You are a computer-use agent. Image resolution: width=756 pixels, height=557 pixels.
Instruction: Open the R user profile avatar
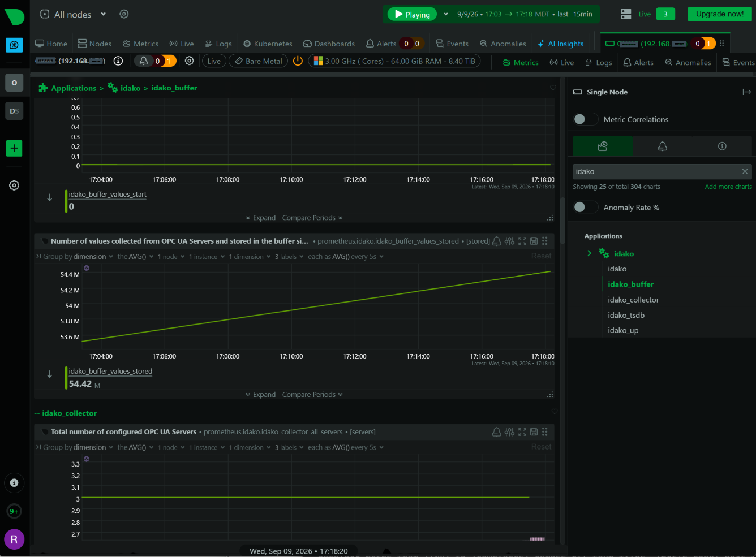[14, 539]
